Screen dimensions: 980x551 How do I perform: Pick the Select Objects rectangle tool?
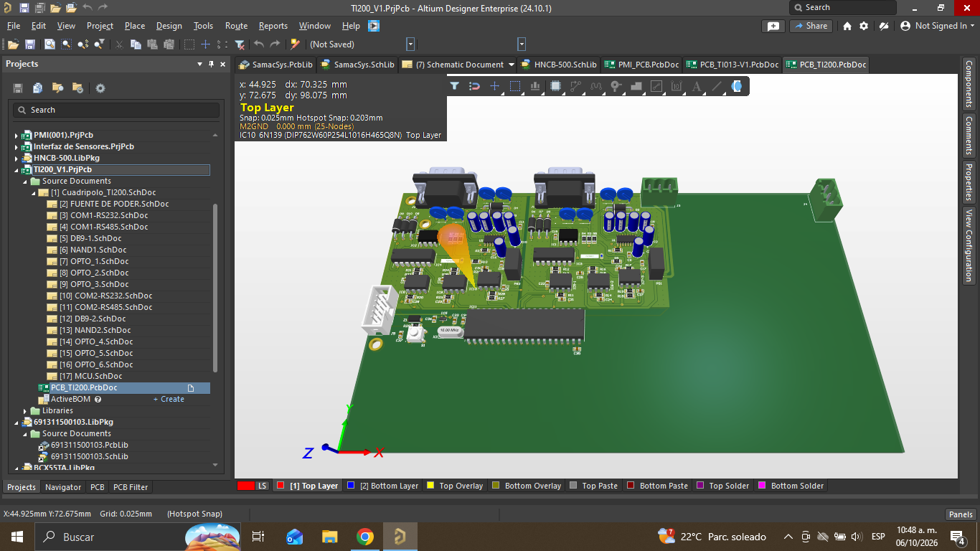(515, 86)
